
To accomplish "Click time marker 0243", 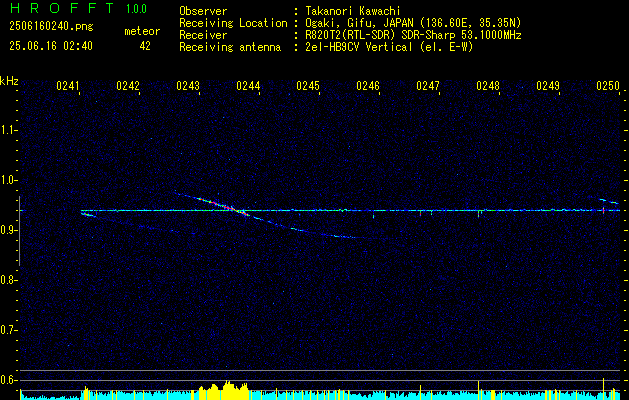I will tap(188, 86).
